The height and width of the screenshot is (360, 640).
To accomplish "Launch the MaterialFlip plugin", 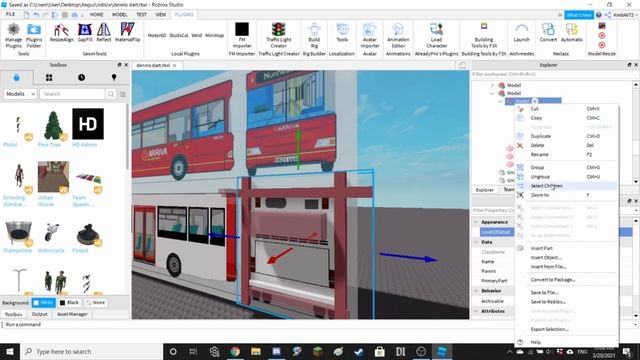I will [128, 33].
